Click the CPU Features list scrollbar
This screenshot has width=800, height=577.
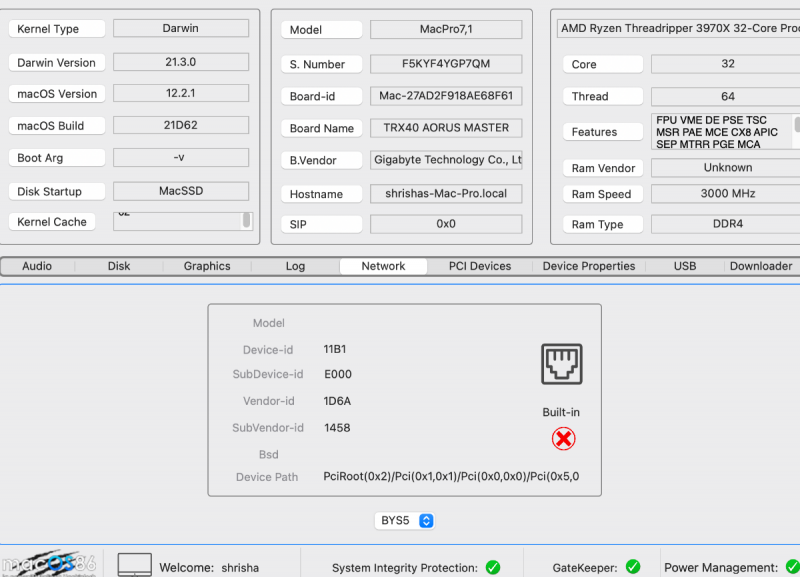pos(797,125)
